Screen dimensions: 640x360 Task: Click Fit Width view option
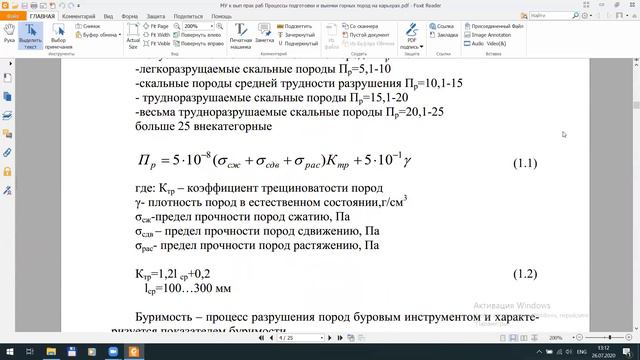pos(156,35)
